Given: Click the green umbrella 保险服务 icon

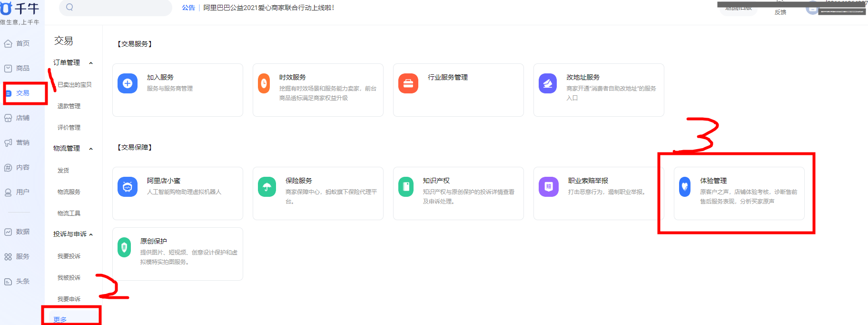Looking at the screenshot, I should click(x=267, y=187).
